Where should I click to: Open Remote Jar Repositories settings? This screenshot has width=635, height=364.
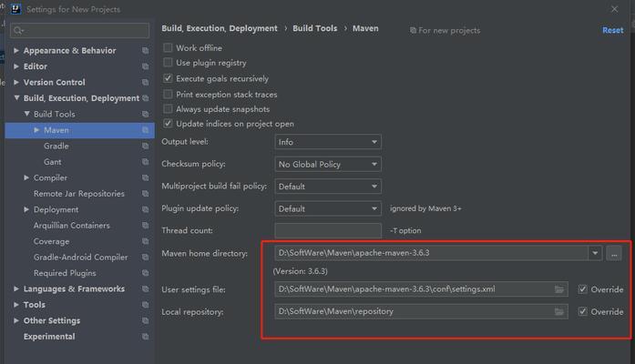coord(79,194)
